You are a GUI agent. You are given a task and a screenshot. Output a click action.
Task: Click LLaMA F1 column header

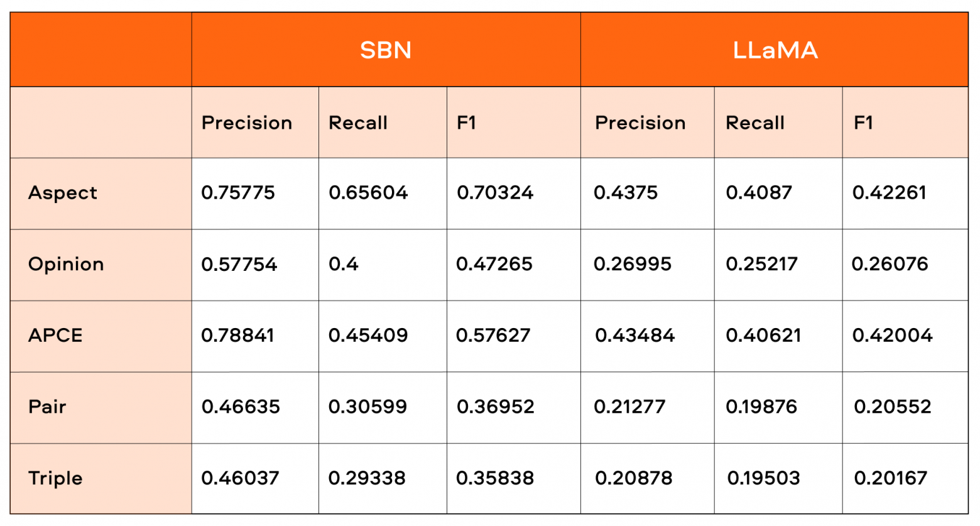(x=863, y=123)
